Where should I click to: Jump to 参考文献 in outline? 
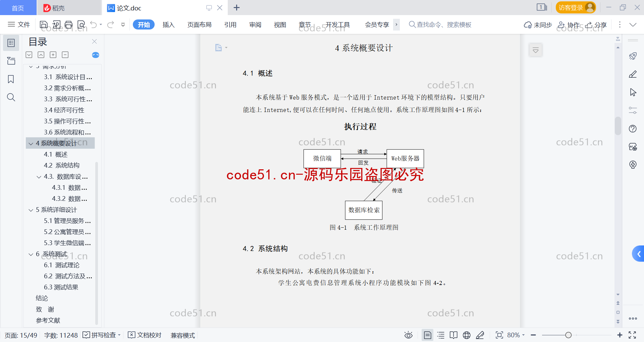click(48, 320)
